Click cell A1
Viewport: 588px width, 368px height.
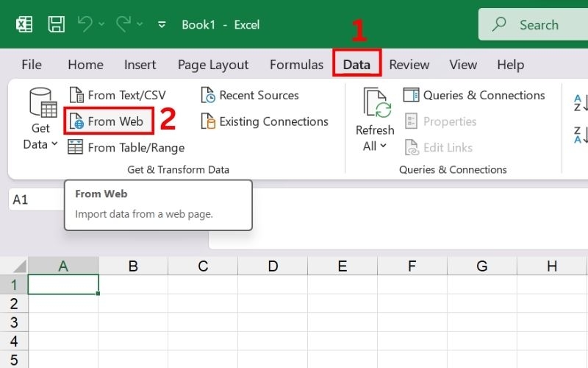[x=63, y=284]
